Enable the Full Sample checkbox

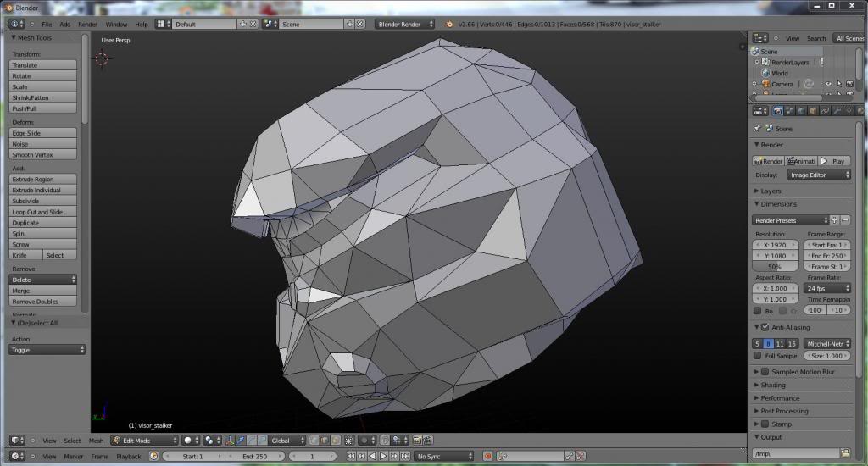point(757,356)
